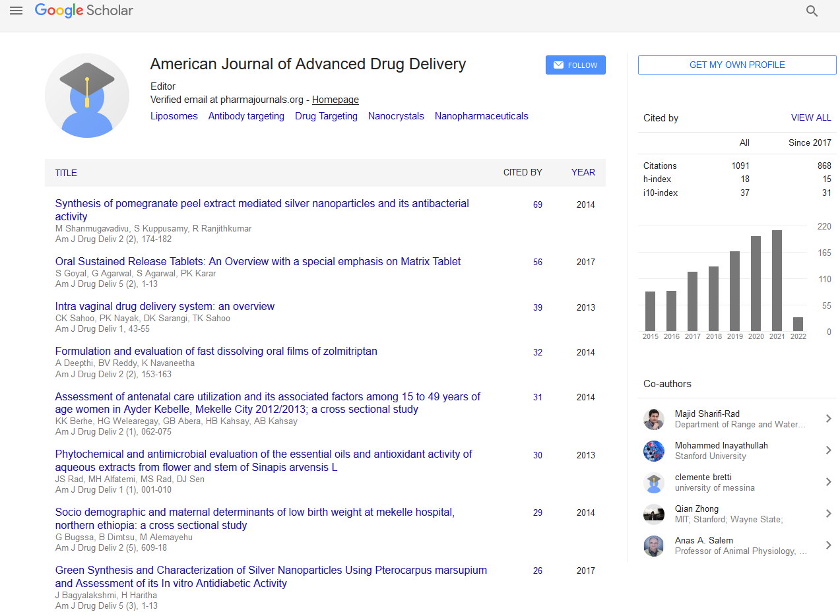The image size is (840, 616).
Task: Click the Google Scholar logo
Action: point(84,11)
